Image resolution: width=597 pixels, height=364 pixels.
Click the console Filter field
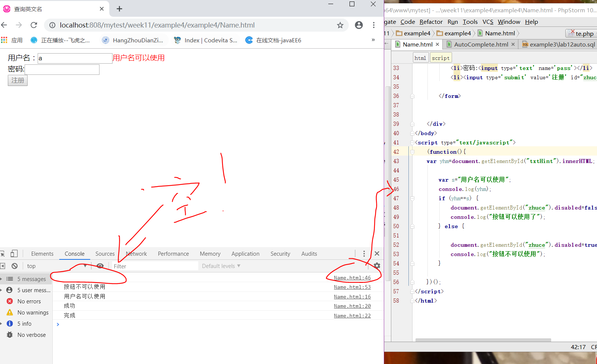pos(155,266)
